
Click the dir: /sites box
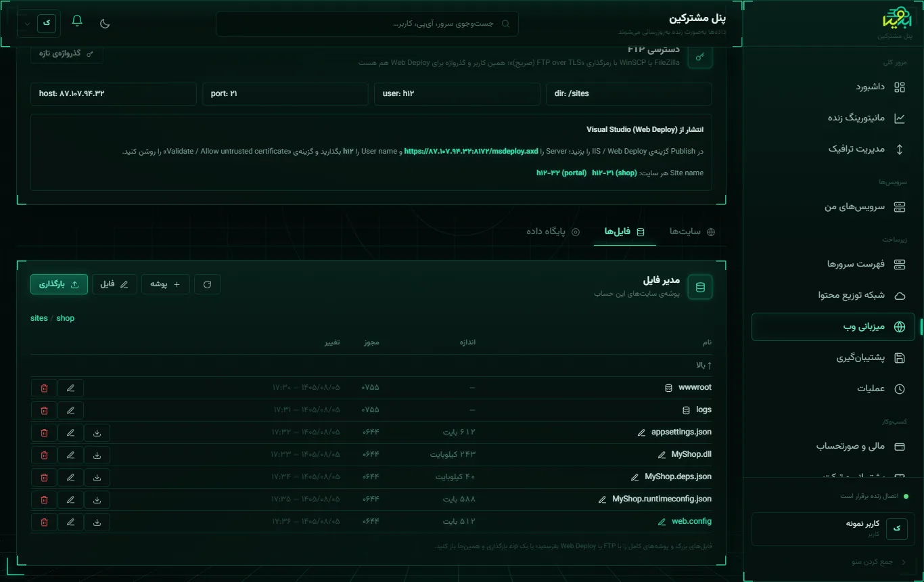click(629, 93)
